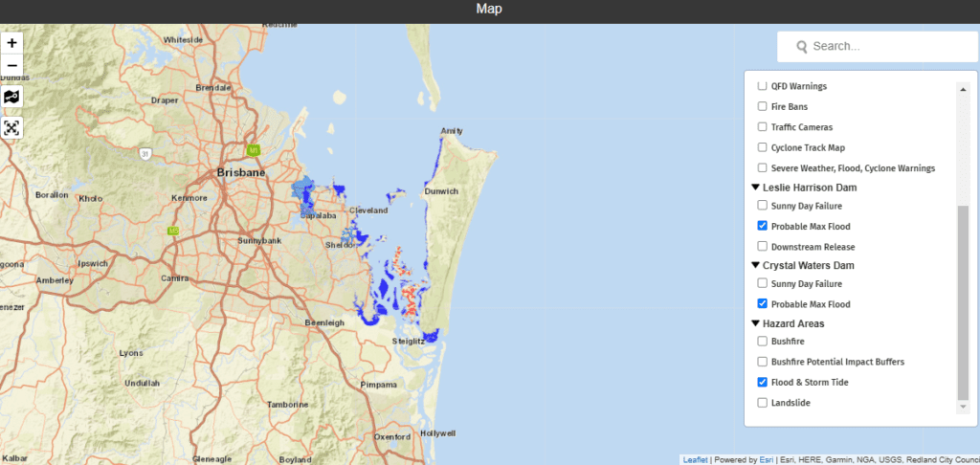Click scroll down arrow in layer list
This screenshot has width=980, height=465.
963,407
